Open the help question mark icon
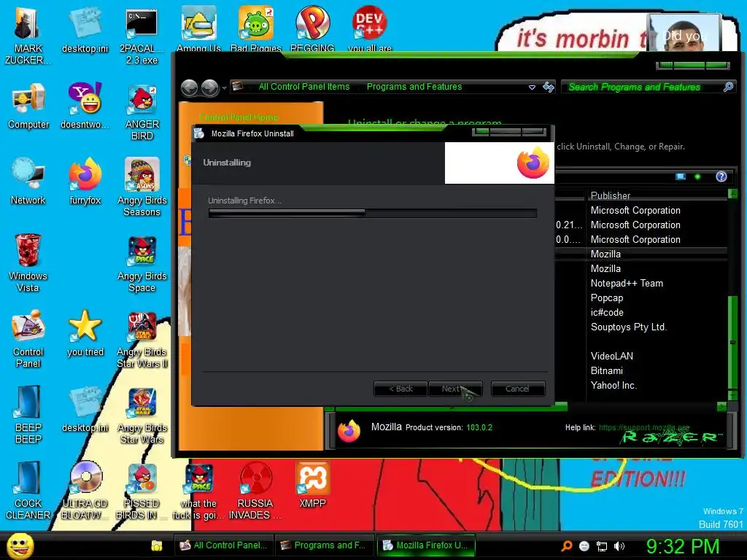The image size is (747, 560). click(721, 176)
